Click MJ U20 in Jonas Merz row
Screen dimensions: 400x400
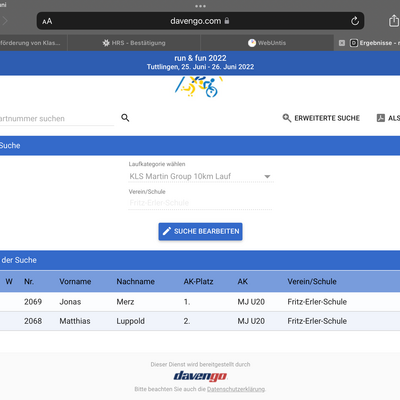[251, 302]
